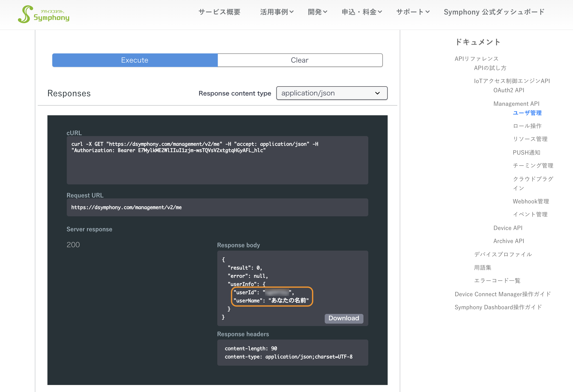Click the ドキュメント sidebar heading

(x=477, y=42)
